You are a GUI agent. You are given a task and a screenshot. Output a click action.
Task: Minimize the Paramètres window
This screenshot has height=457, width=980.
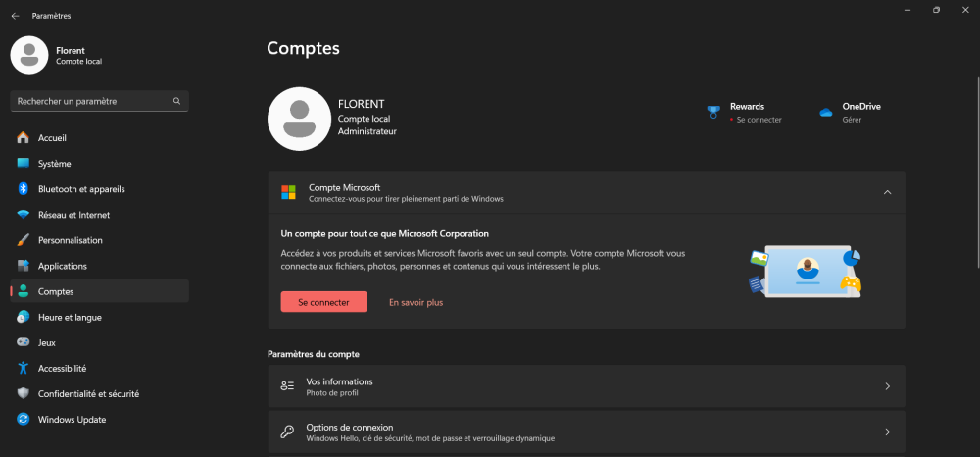tap(906, 10)
